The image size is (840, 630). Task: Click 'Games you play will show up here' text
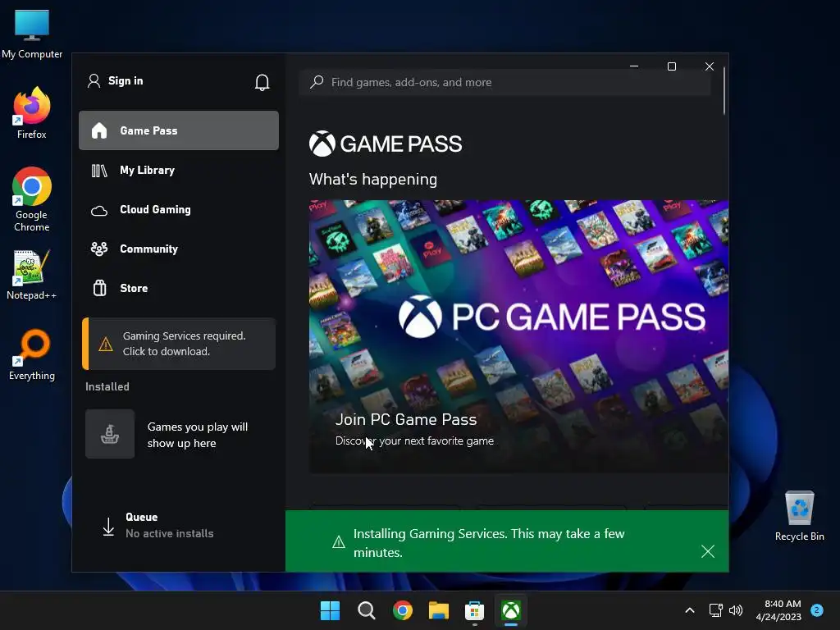coord(198,435)
